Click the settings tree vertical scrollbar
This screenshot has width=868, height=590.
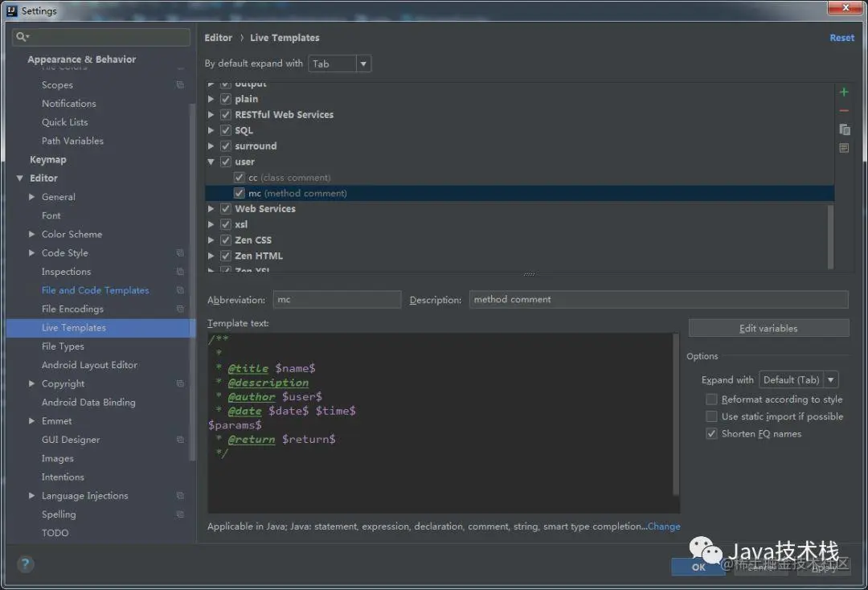(192, 282)
